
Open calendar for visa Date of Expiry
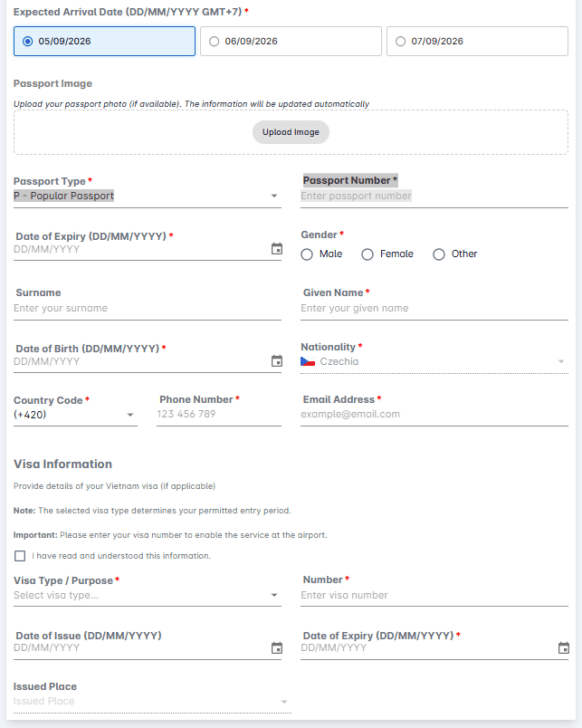pos(563,648)
